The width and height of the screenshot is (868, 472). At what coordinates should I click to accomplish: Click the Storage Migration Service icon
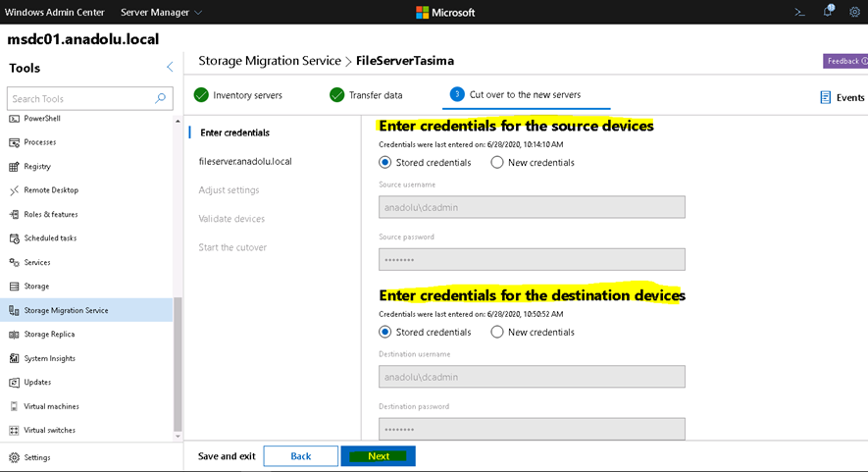14,310
